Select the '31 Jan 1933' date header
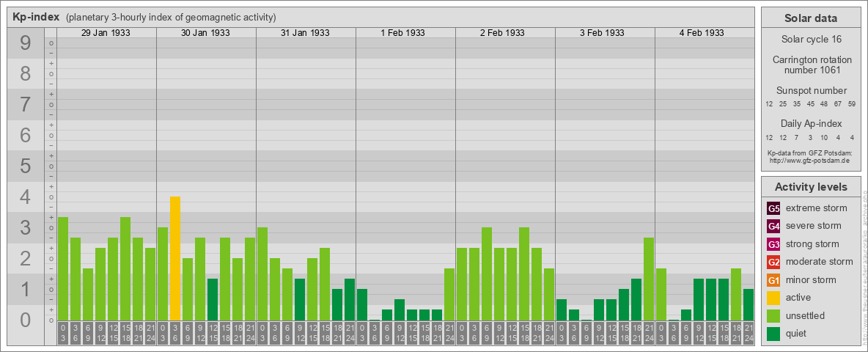 tap(305, 33)
